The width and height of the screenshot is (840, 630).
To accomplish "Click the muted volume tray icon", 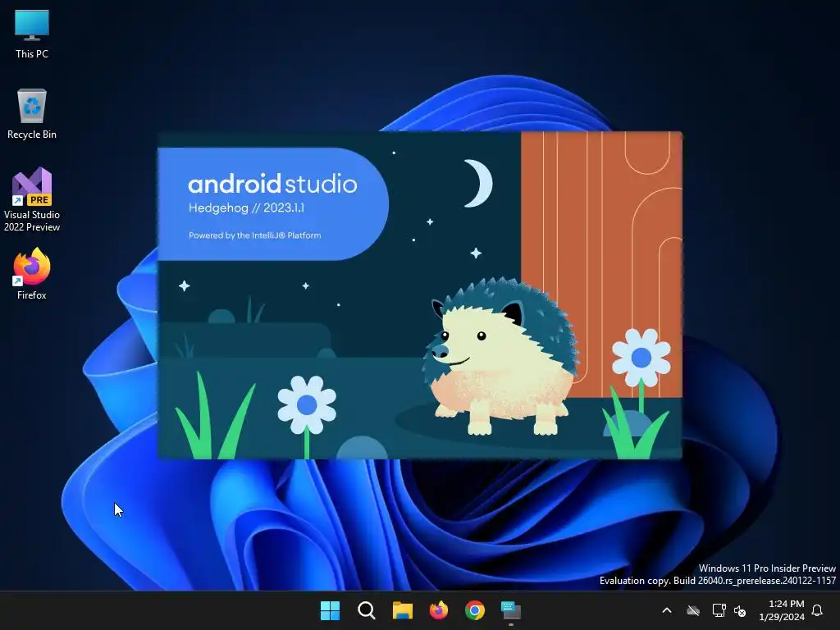I will pyautogui.click(x=740, y=610).
